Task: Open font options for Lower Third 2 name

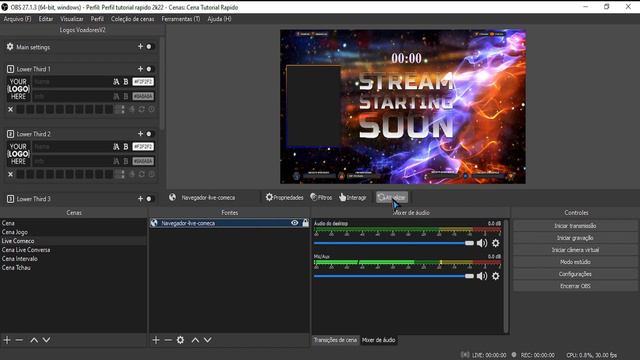Action: point(116,147)
